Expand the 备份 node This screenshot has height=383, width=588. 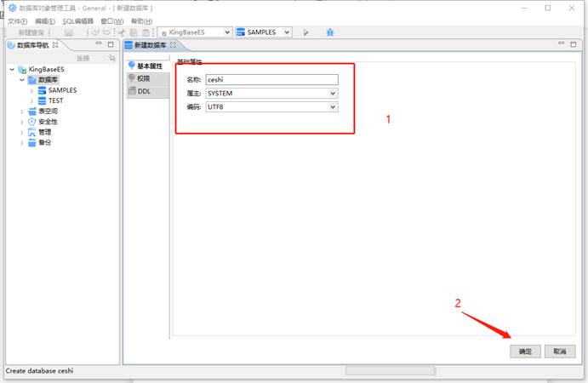(22, 143)
